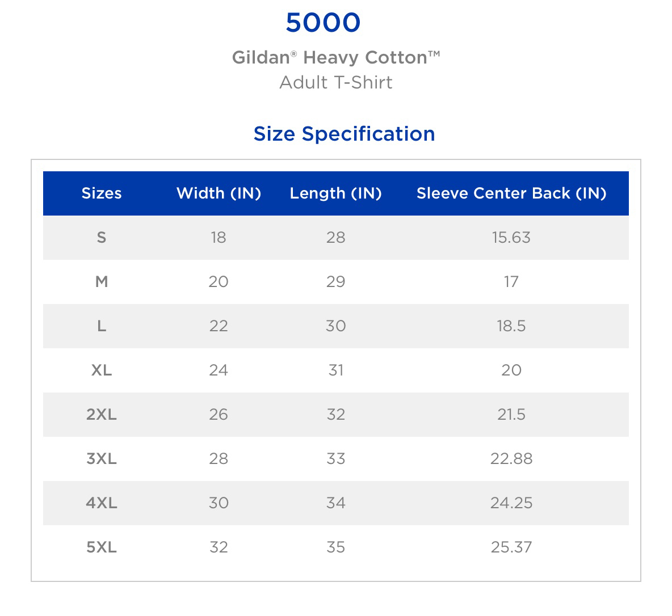This screenshot has width=672, height=616.
Task: Select the 2XL size row label
Action: pyautogui.click(x=102, y=414)
